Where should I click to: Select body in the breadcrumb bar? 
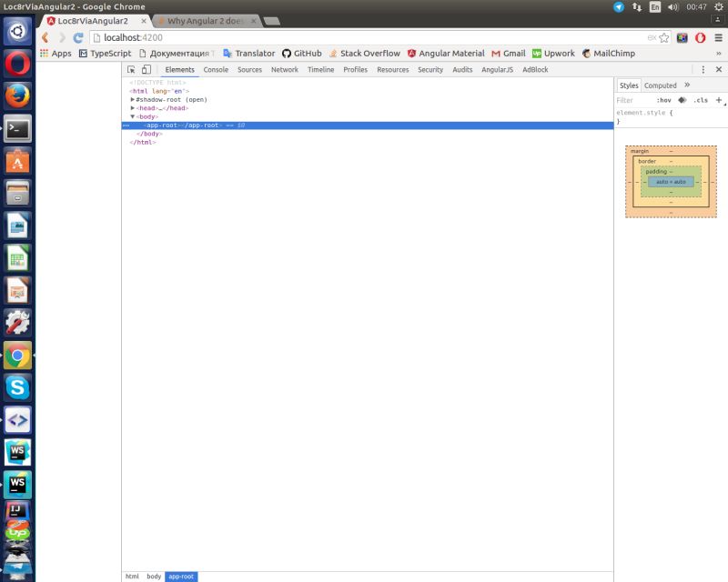pyautogui.click(x=153, y=576)
